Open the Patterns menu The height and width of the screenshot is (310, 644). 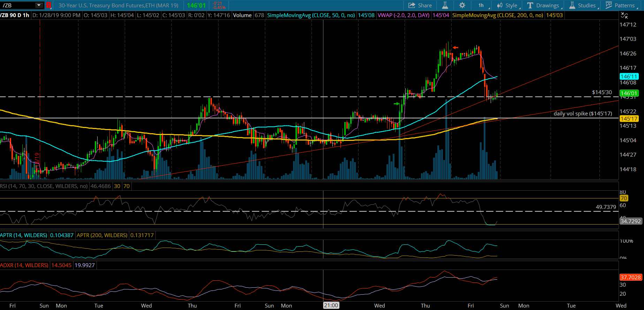click(622, 5)
